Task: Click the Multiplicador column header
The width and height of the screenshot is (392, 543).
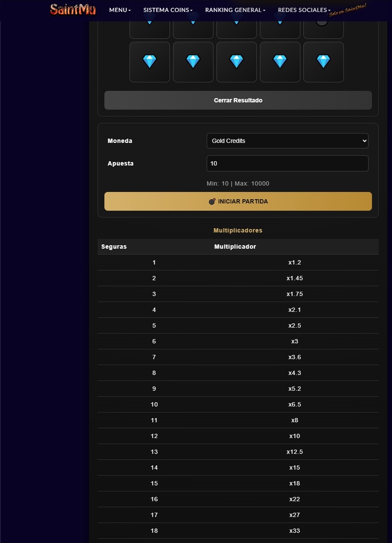Action: coord(235,247)
